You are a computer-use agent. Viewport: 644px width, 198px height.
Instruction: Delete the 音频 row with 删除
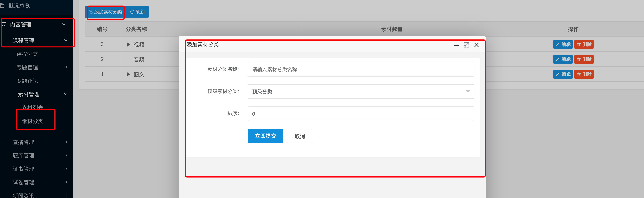(584, 59)
